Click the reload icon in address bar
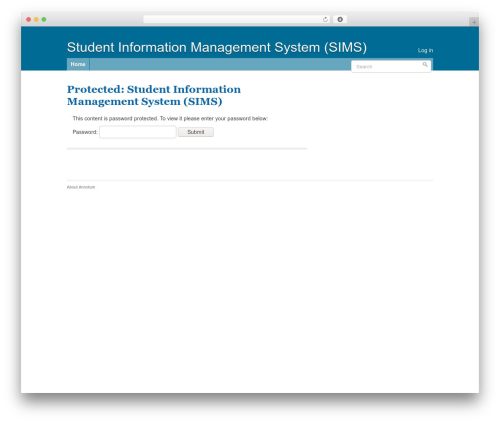Image resolution: width=500 pixels, height=423 pixels. click(325, 19)
